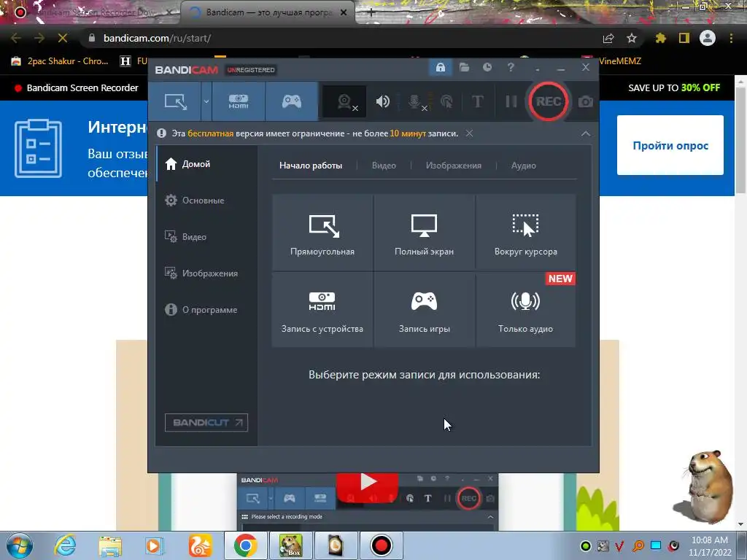Screen dimensions: 747x560
Task: Open the output folder icon in the Bandicam title bar
Action: click(465, 68)
